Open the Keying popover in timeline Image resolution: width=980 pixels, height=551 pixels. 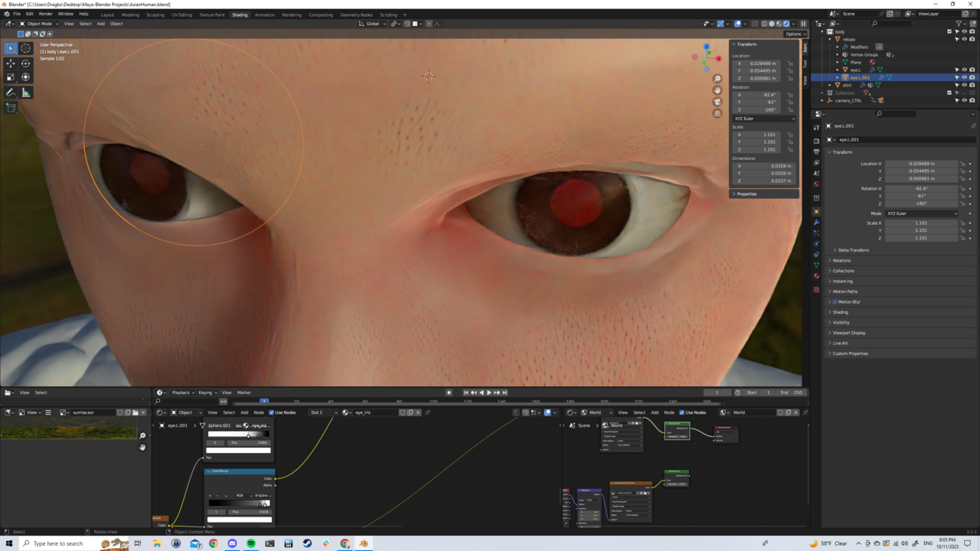207,393
